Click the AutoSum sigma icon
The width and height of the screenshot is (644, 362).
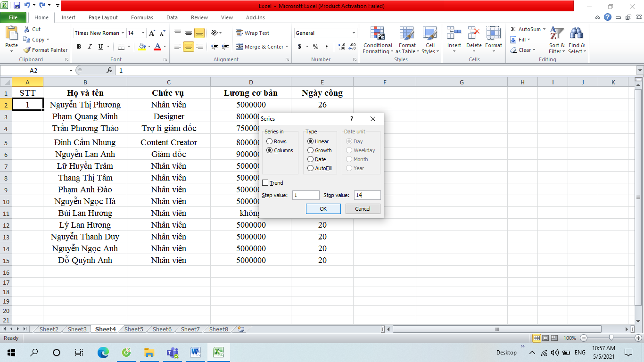[x=513, y=29]
